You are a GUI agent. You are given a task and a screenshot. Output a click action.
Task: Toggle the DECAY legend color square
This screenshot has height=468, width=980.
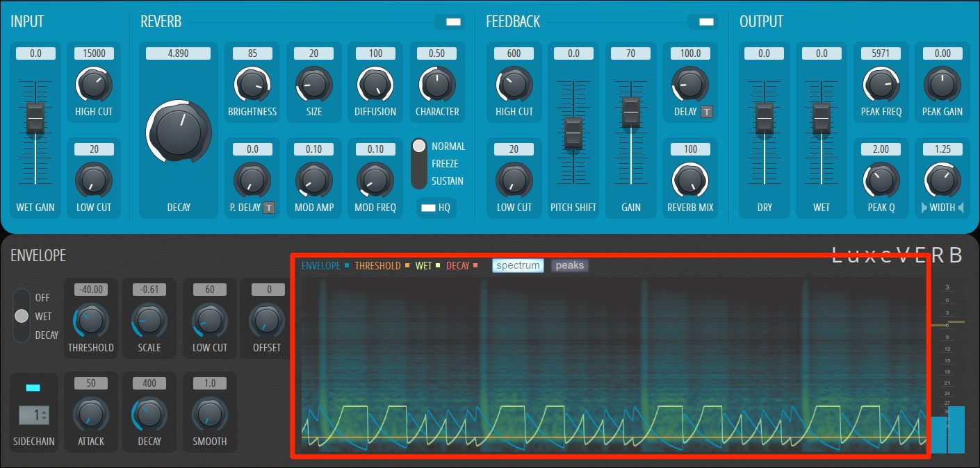click(475, 266)
